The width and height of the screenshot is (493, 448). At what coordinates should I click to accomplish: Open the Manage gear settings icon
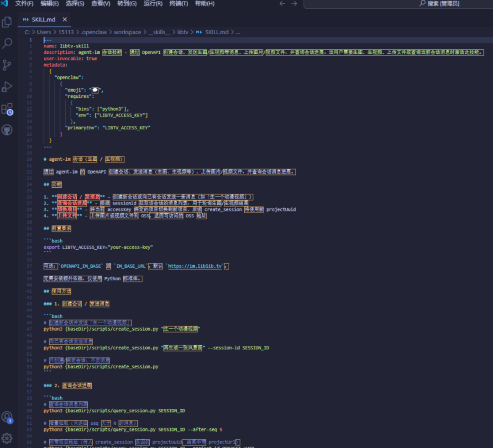pos(7,438)
